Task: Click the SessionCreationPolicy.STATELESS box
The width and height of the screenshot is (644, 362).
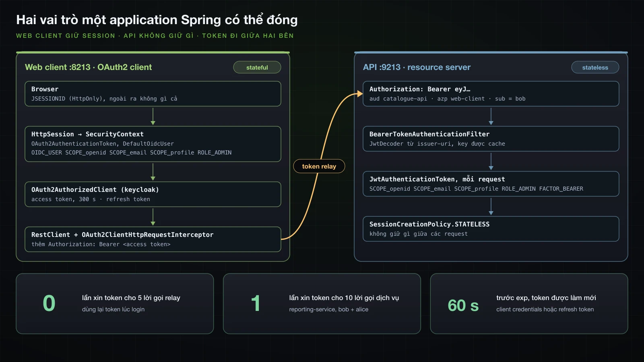Action: pyautogui.click(x=491, y=229)
